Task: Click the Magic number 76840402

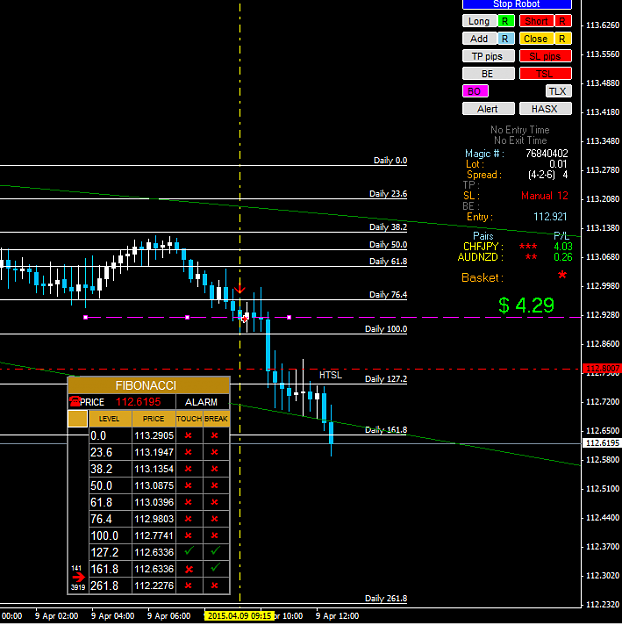Action: click(x=547, y=153)
